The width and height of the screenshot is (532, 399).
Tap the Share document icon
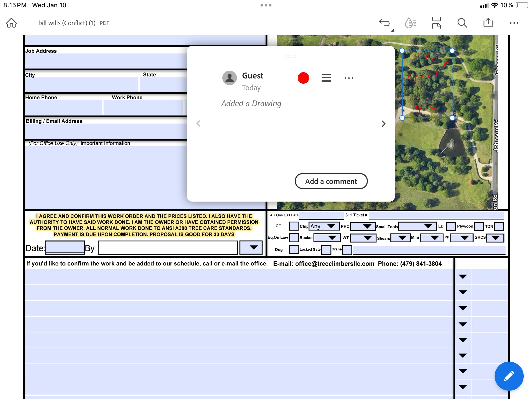coord(488,23)
